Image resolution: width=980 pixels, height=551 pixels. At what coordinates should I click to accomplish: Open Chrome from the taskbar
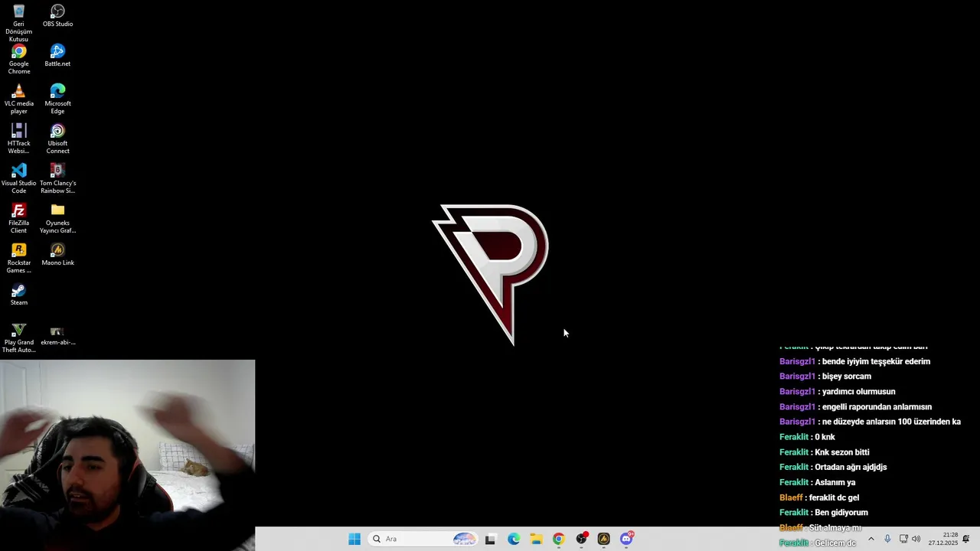tap(558, 539)
